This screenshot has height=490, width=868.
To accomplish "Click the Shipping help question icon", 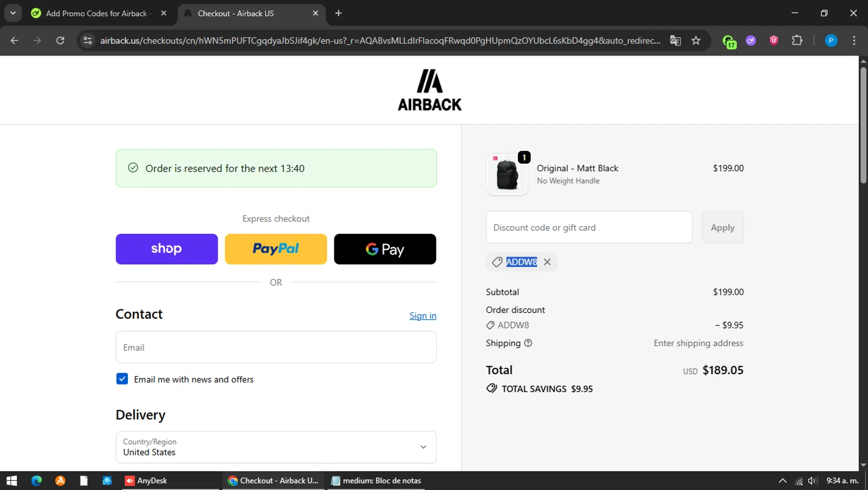I will [x=528, y=343].
